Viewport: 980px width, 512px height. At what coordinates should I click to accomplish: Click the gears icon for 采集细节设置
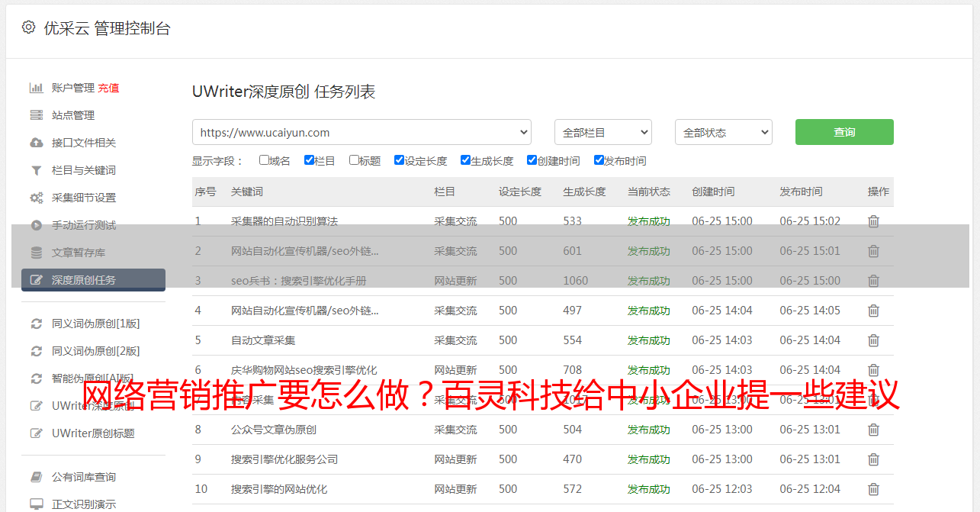pyautogui.click(x=36, y=198)
